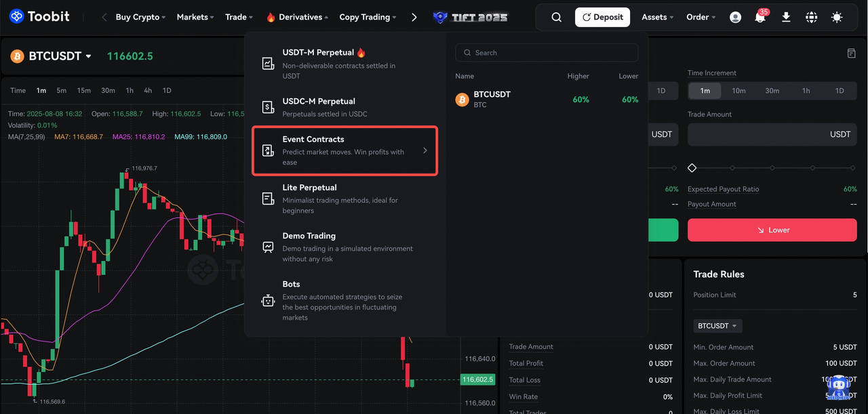Select Demo Trading menu item
The width and height of the screenshot is (868, 414).
(x=344, y=247)
